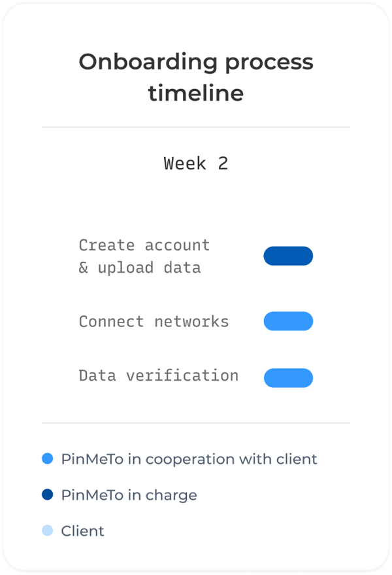The height and width of the screenshot is (575, 392).
Task: Select the Onboarding process title line
Action: 196,63
